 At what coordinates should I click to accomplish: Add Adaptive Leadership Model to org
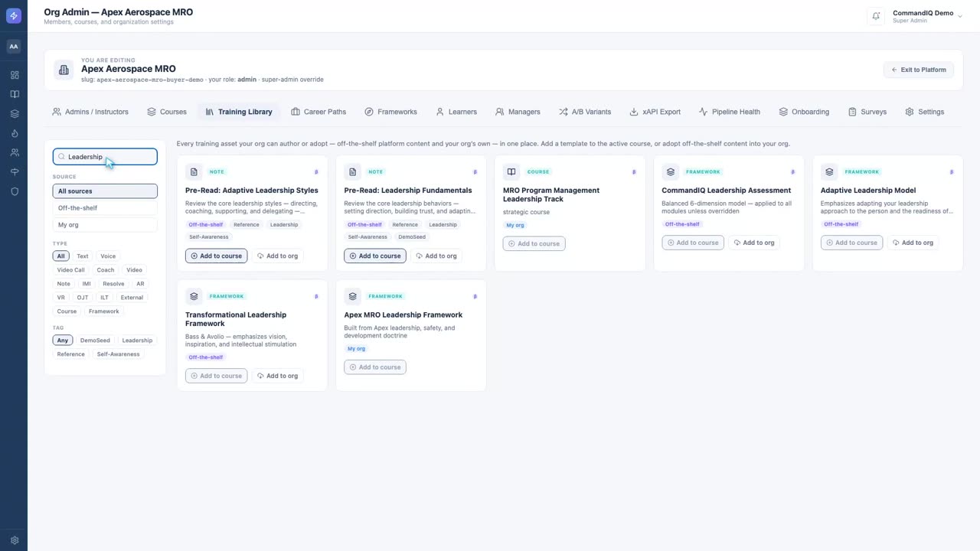(x=912, y=243)
